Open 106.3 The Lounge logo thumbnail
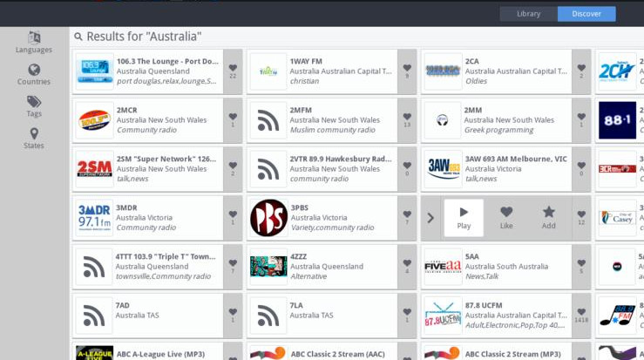 pyautogui.click(x=94, y=71)
